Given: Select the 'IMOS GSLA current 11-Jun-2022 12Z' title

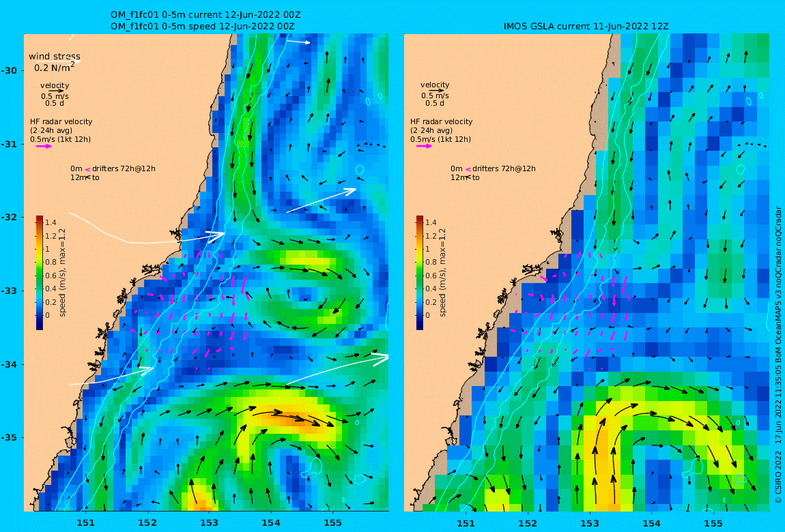Looking at the screenshot, I should pos(586,26).
